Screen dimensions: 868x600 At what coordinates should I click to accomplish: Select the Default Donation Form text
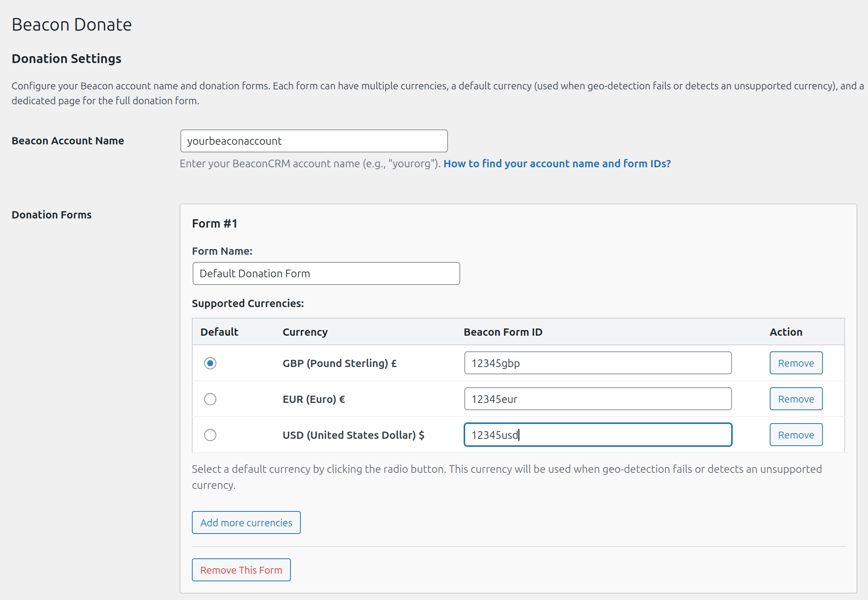point(254,273)
